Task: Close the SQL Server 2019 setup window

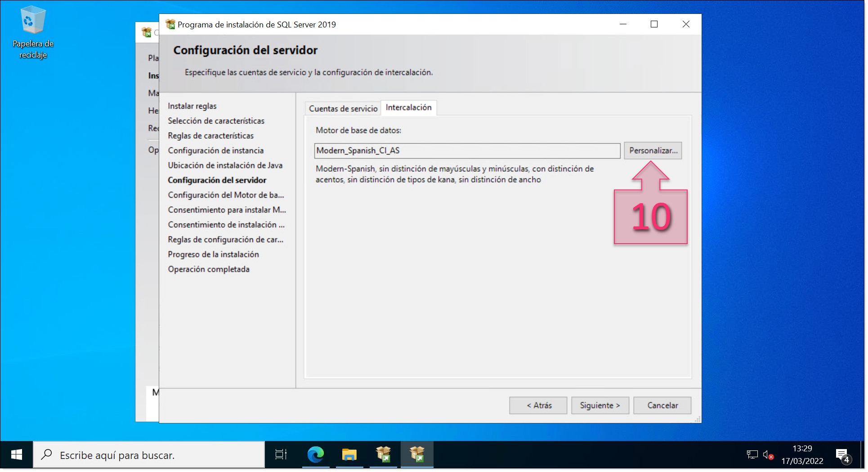Action: 686,24
